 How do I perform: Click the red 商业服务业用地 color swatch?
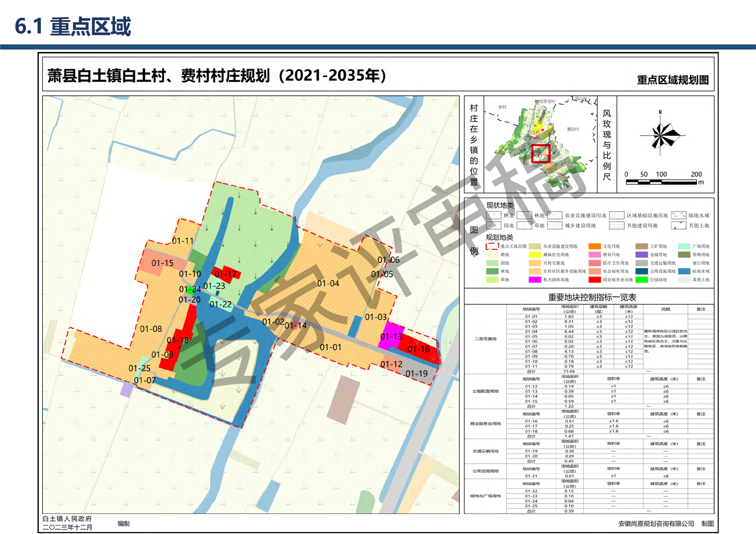(x=594, y=280)
